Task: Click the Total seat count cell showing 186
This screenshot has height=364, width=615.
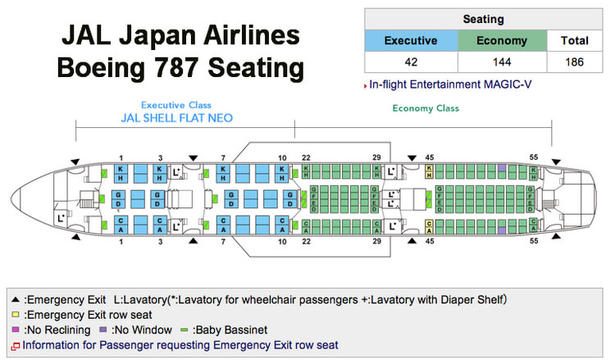Action: [x=575, y=62]
